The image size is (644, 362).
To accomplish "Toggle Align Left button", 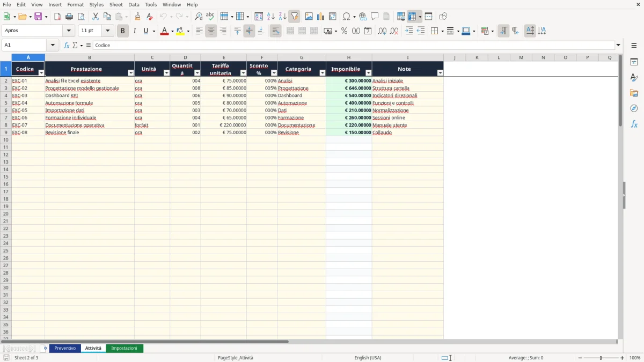I will pyautogui.click(x=199, y=31).
